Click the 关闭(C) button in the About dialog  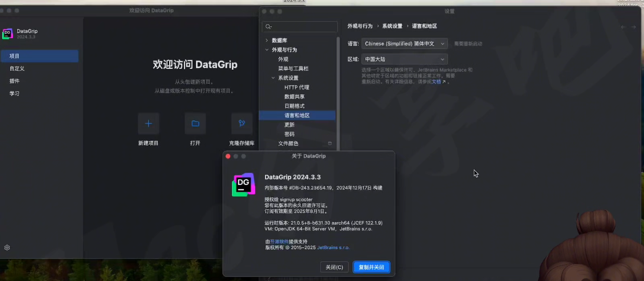[334, 267]
